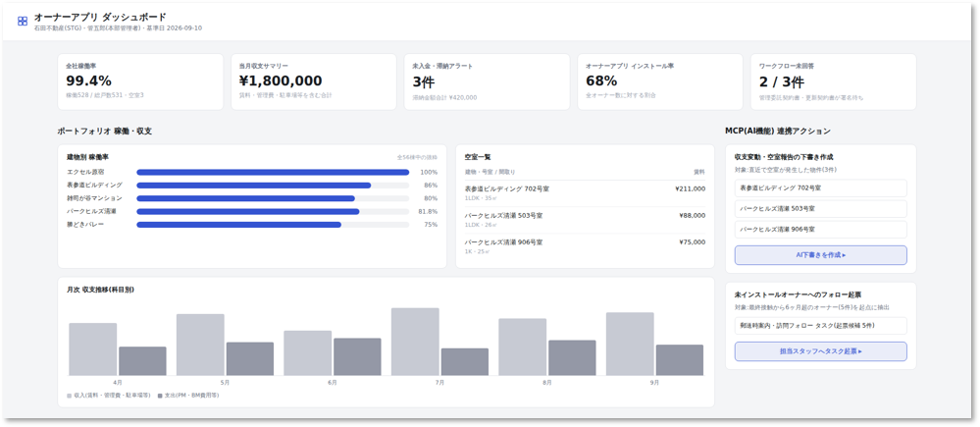Screen dimensions: 980x427
Task: Click 表参道ビルディング 702号室 item in MCP panel
Action: pyautogui.click(x=820, y=188)
